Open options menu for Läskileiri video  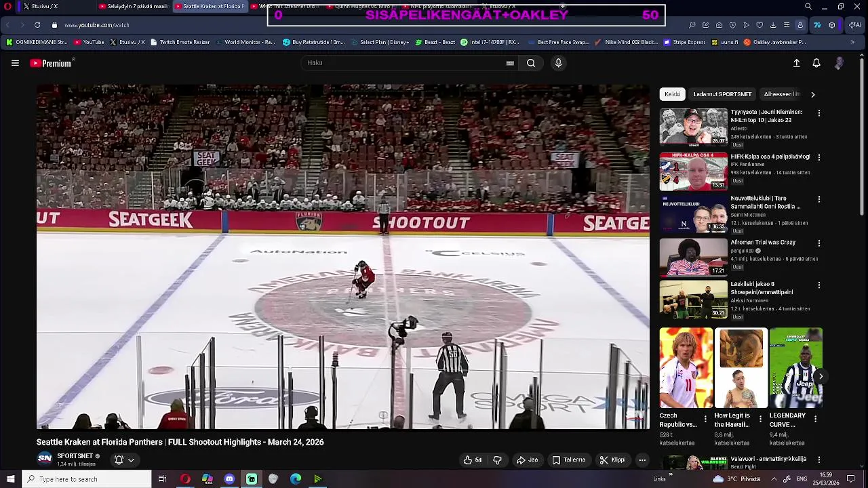tap(819, 285)
